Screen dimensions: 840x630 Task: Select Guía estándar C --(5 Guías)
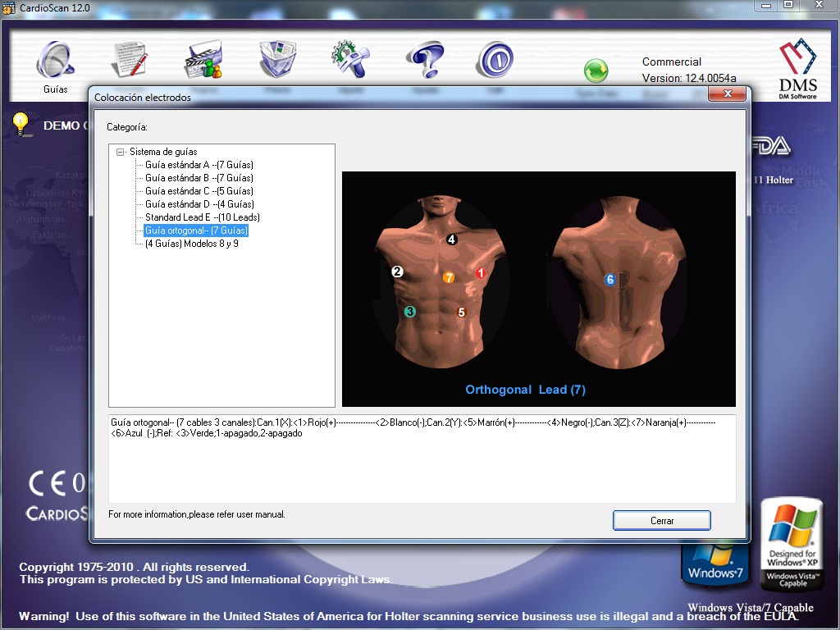coord(199,191)
